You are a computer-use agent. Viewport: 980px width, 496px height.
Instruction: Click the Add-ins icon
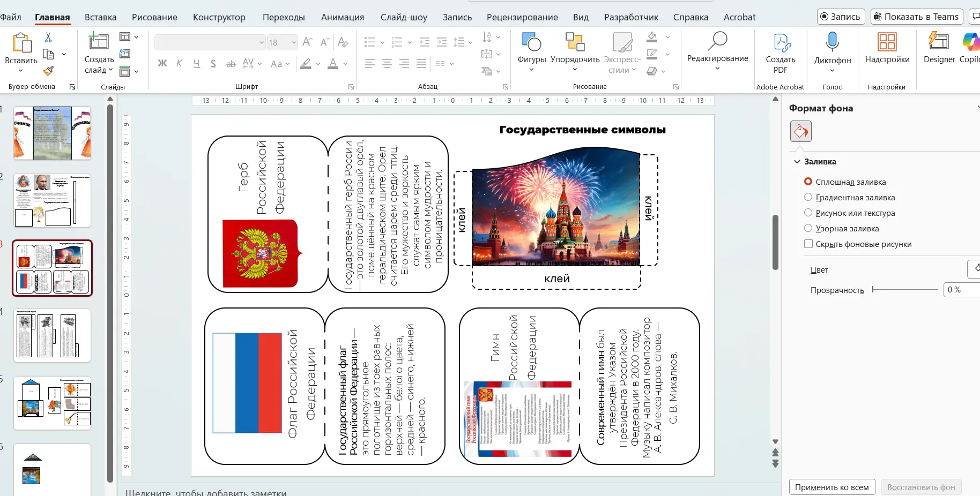tap(887, 42)
